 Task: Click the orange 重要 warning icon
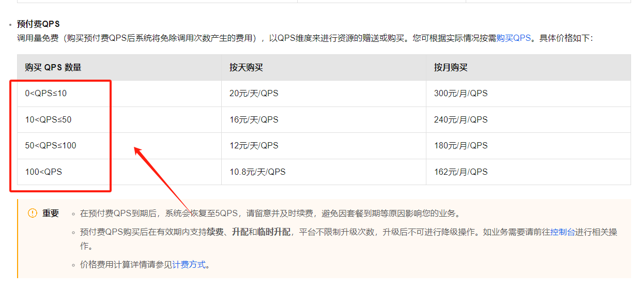pos(33,213)
